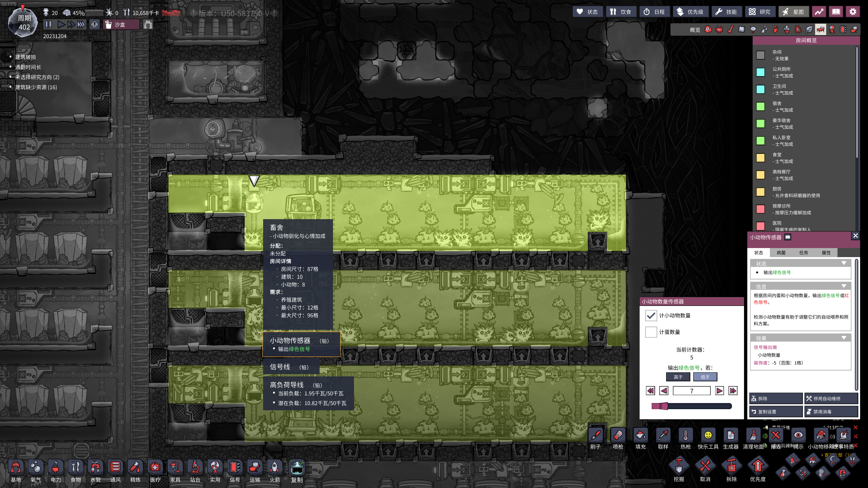The image size is (868, 488).
Task: Open the 饮食 consumables menu
Action: [x=621, y=12]
